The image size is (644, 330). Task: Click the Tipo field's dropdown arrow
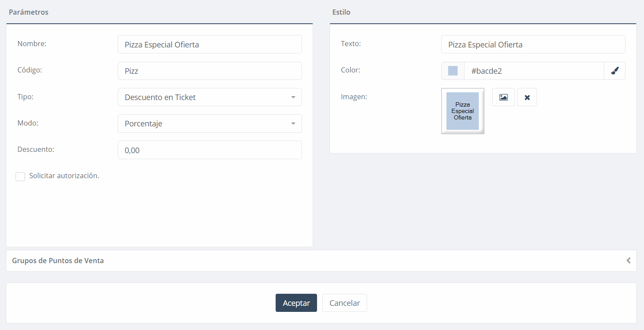[x=293, y=97]
